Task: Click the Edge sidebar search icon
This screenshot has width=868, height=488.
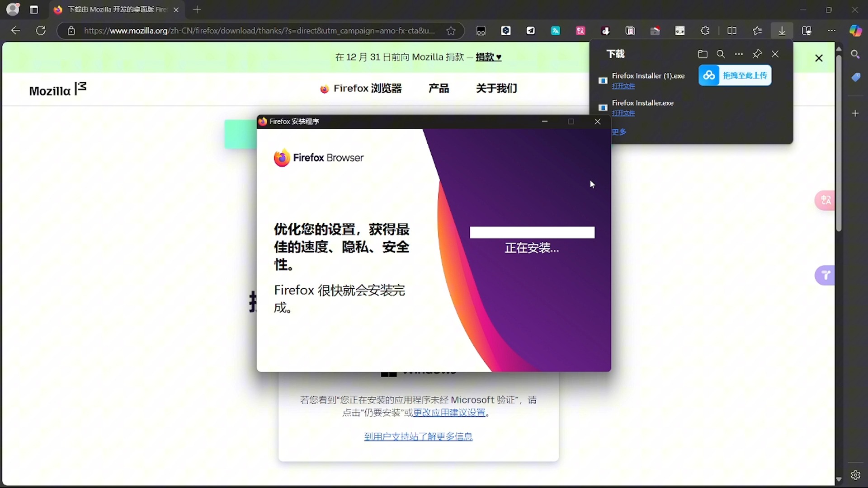Action: coord(855,54)
